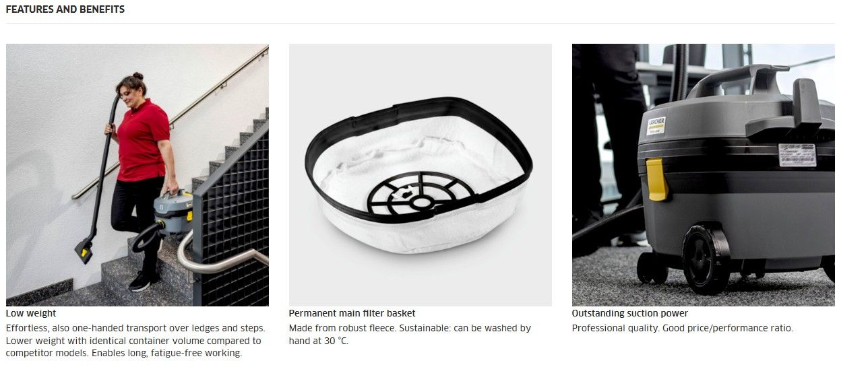The width and height of the screenshot is (868, 367).
Task: Open the woman on stairs photo
Action: pyautogui.click(x=137, y=175)
